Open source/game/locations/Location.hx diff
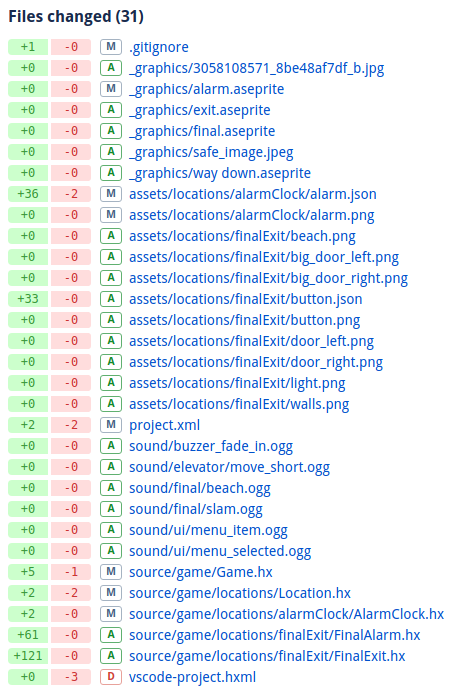Viewport: 452px width, 692px height. tap(240, 593)
